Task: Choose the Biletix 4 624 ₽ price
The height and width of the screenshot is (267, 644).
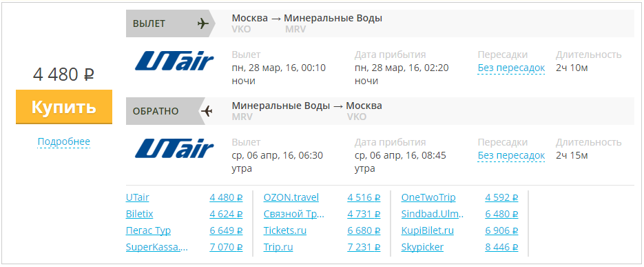Action: click(227, 214)
